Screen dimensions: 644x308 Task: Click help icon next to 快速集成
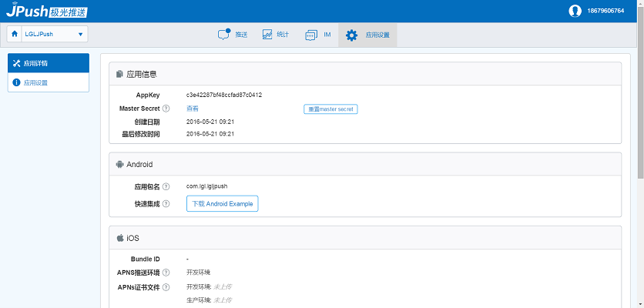click(x=166, y=203)
